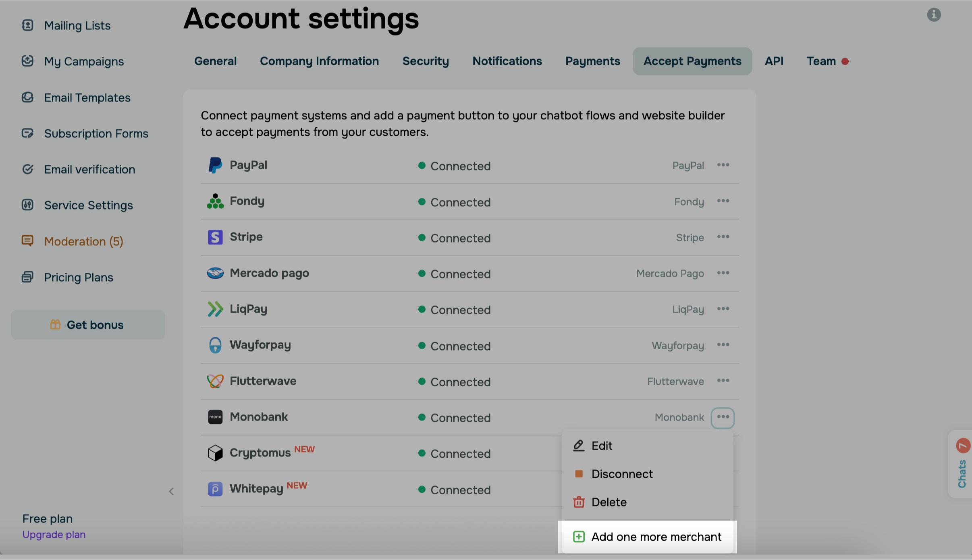The width and height of the screenshot is (972, 560).
Task: Switch to the Security tab
Action: click(x=426, y=61)
